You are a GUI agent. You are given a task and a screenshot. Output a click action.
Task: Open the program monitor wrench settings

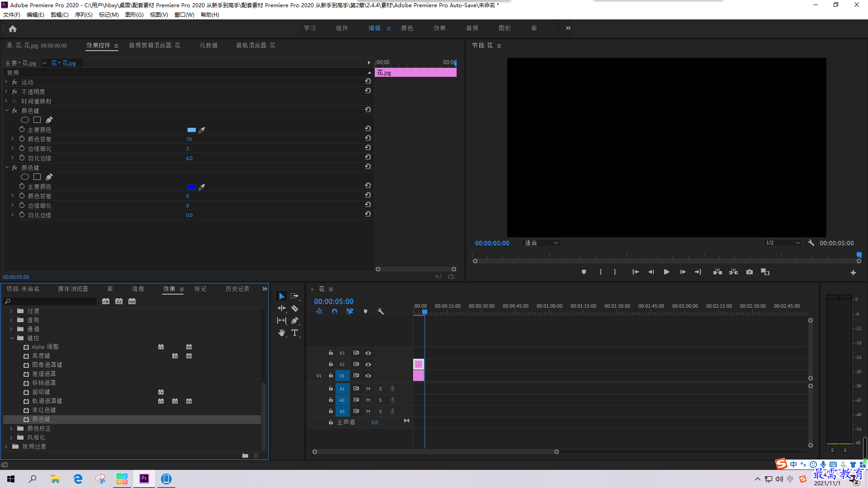[x=811, y=243]
